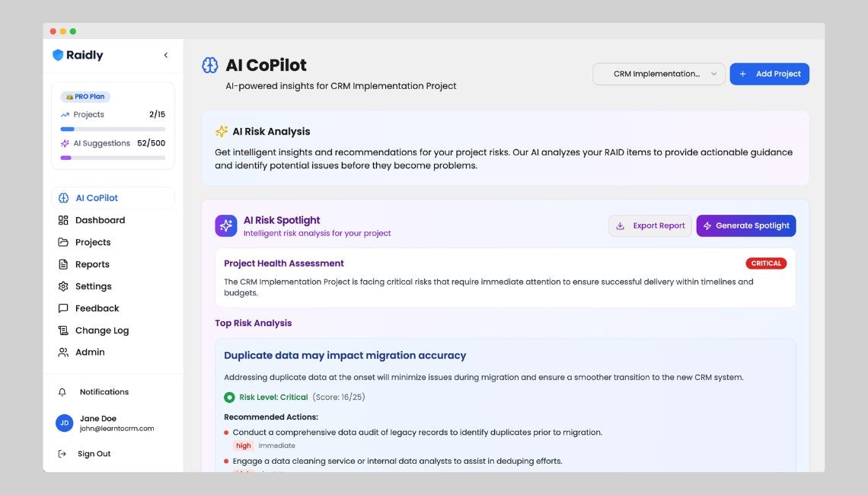Screen dimensions: 868x495
Task: Click the Projects folder icon in sidebar
Action: pos(63,242)
